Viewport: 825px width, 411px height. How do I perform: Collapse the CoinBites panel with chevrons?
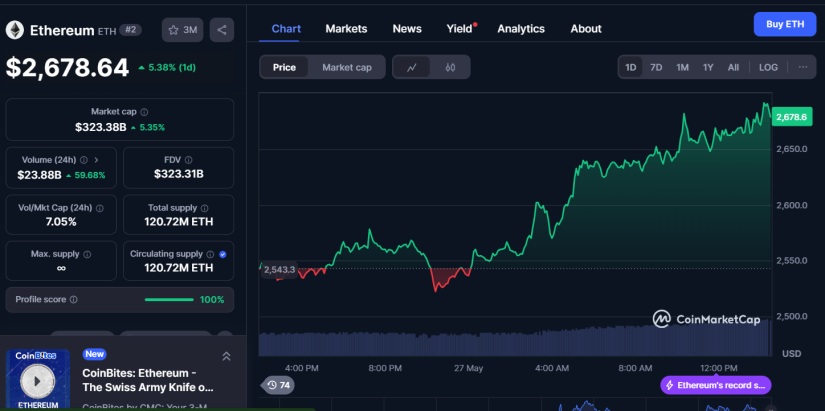click(x=226, y=356)
